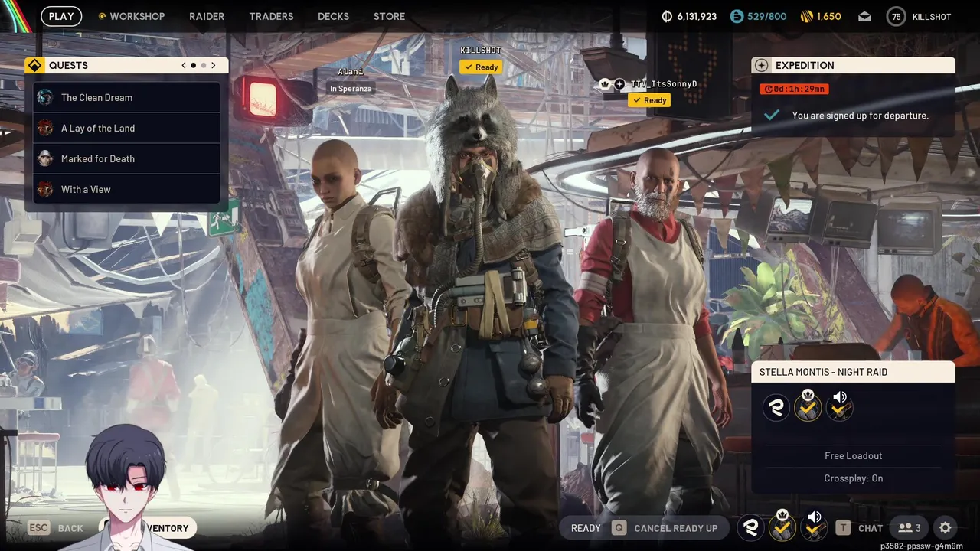The width and height of the screenshot is (980, 551).
Task: Click the party leader crown icon by TTV_ItsSonnyD
Action: point(604,84)
